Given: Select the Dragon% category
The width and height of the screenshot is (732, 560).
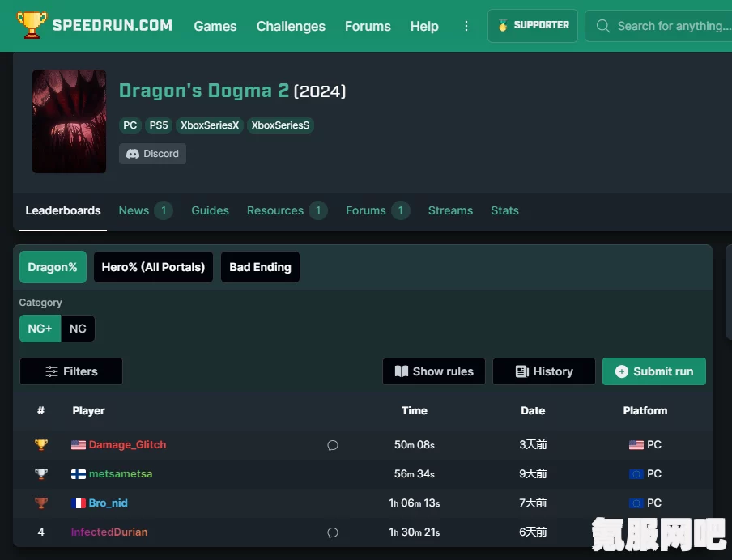Looking at the screenshot, I should tap(53, 267).
